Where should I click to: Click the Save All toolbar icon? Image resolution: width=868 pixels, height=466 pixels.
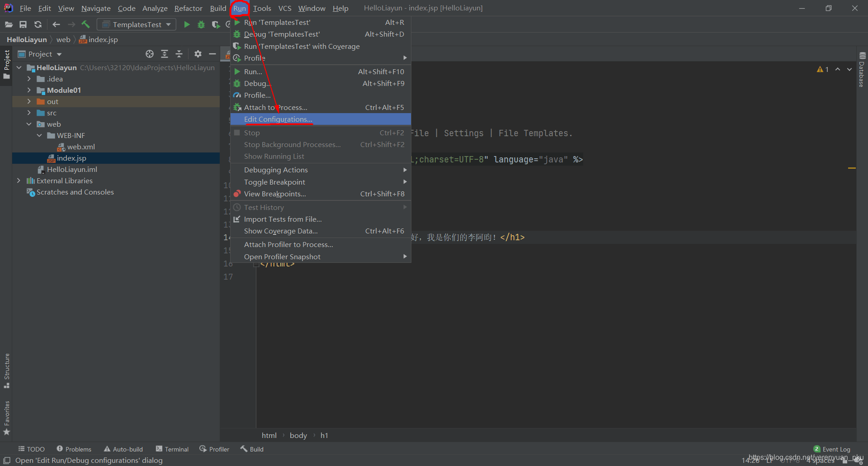(23, 24)
